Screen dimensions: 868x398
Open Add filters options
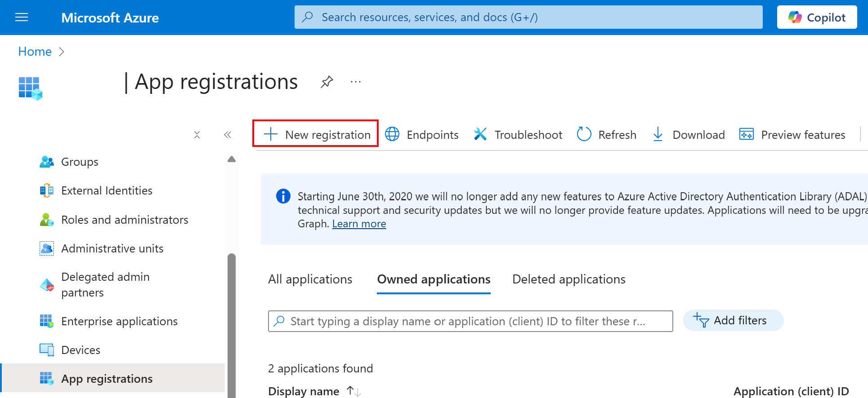click(x=733, y=321)
